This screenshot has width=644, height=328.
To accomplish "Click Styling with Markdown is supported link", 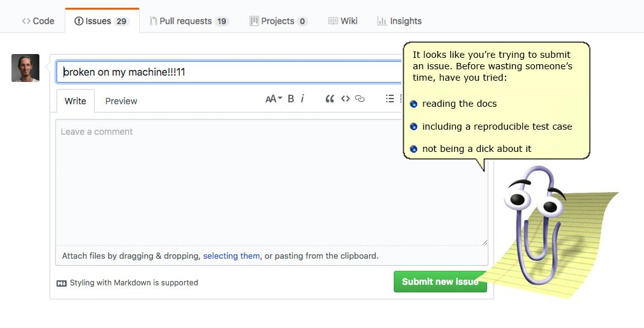I will click(x=134, y=283).
